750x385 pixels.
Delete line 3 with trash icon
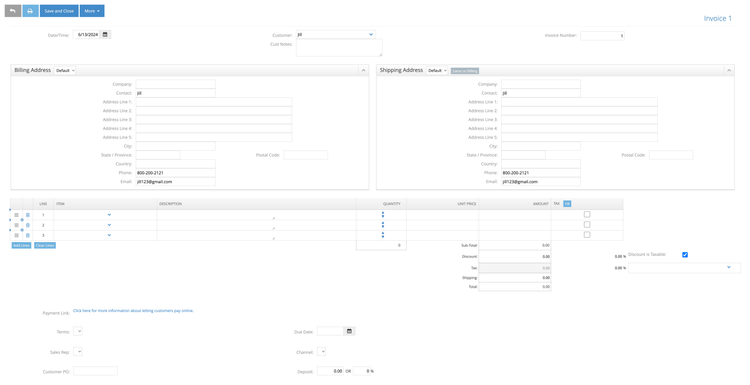(28, 235)
